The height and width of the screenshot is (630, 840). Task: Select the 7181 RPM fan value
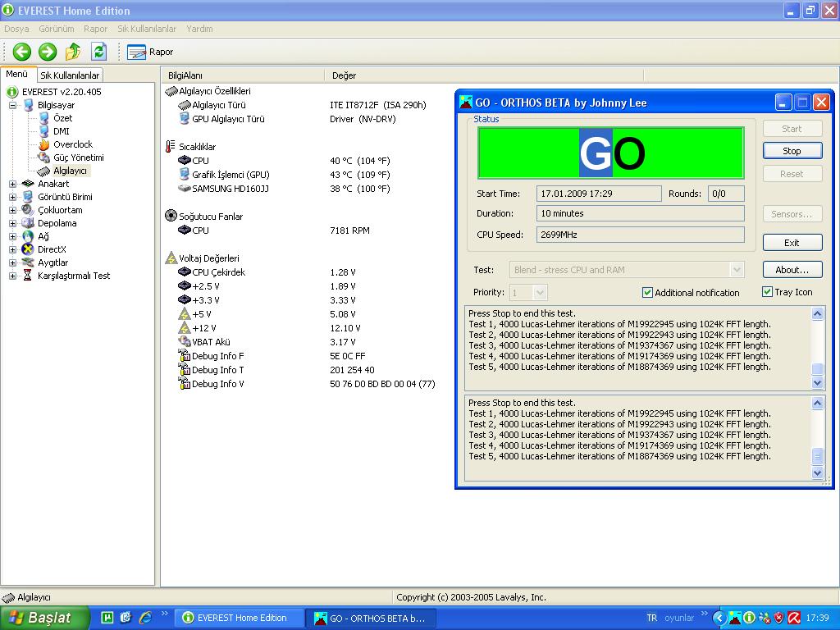pos(349,231)
